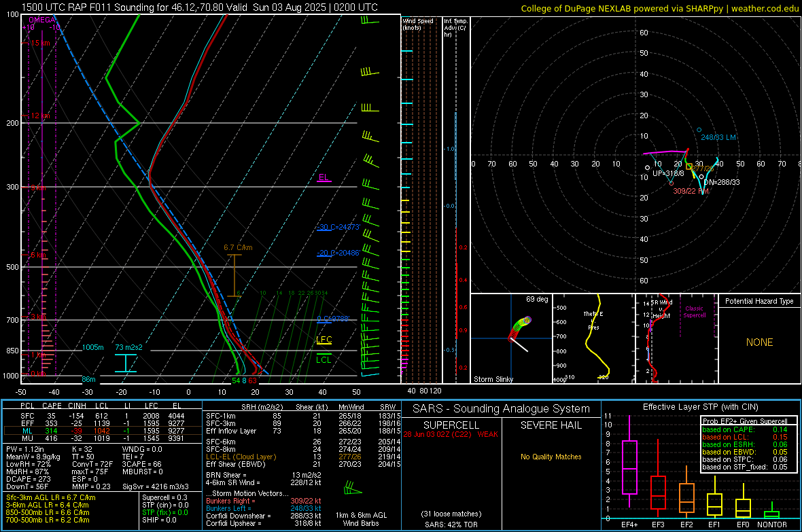Click the "NONE" hazard type value
Screen dimensions: 802x532
[759, 342]
